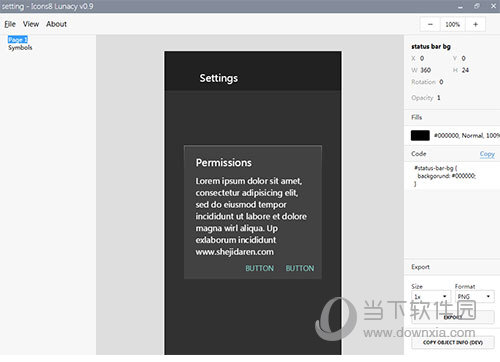
Task: Select the Lorem ipsum paragraph text
Action: tap(251, 216)
